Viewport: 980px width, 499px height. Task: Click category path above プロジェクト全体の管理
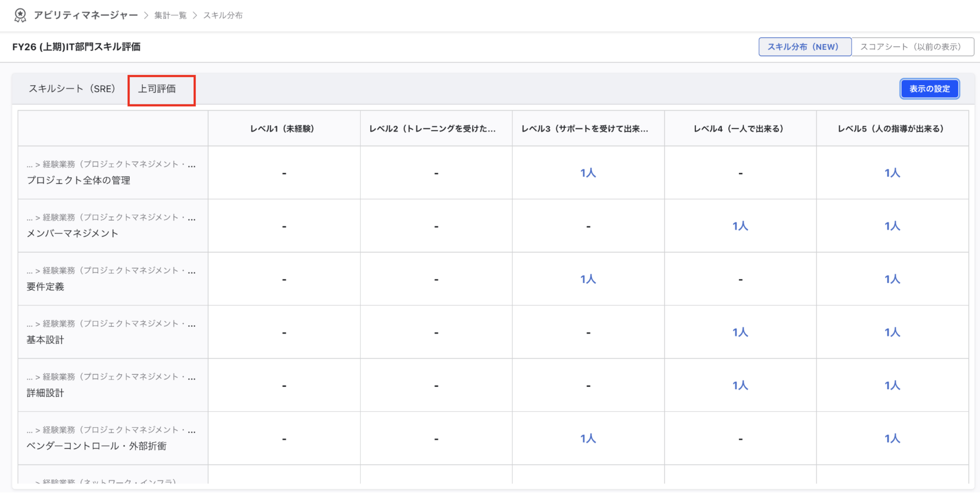tap(111, 165)
